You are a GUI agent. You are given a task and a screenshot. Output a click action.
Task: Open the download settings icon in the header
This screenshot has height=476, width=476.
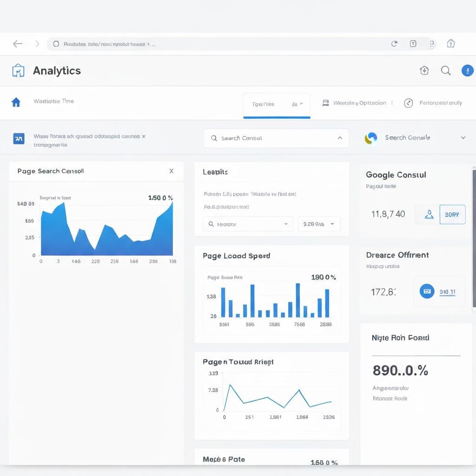pyautogui.click(x=424, y=71)
